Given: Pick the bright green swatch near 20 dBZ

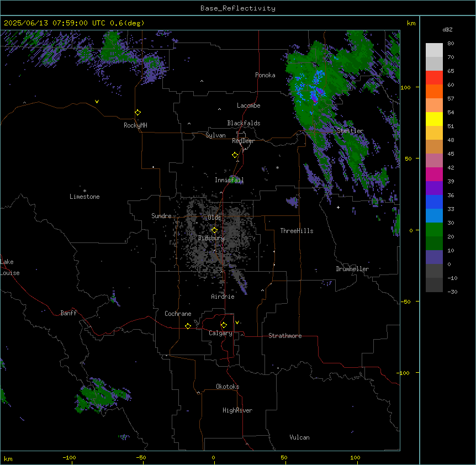Looking at the screenshot, I should 434,230.
